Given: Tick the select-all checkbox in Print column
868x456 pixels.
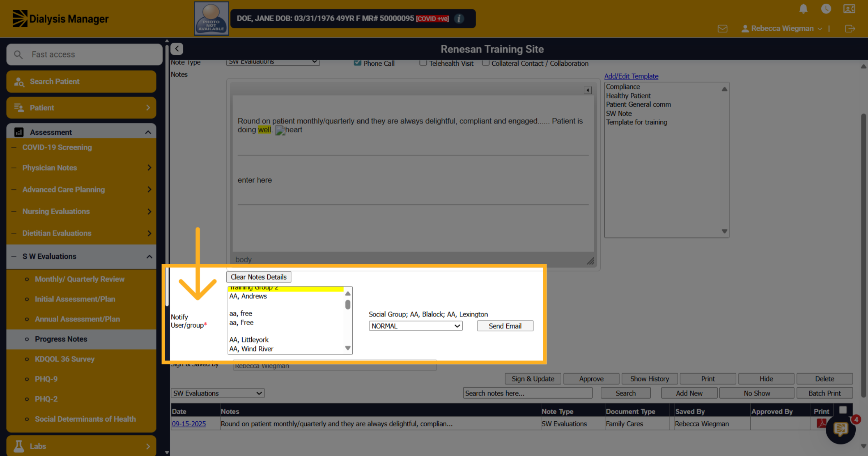Looking at the screenshot, I should (843, 410).
